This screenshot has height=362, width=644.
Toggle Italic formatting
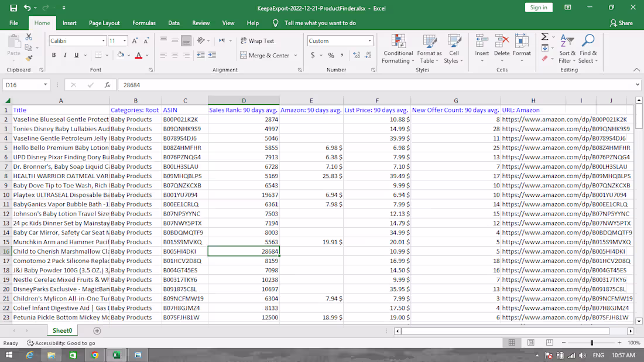pyautogui.click(x=65, y=55)
